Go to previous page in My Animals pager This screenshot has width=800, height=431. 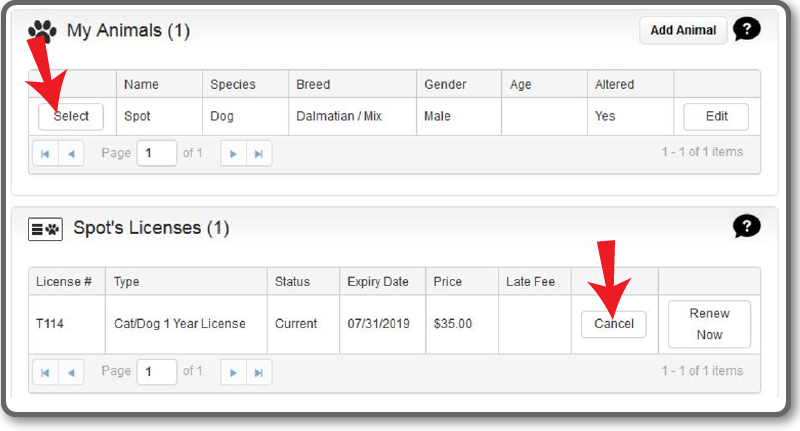71,154
